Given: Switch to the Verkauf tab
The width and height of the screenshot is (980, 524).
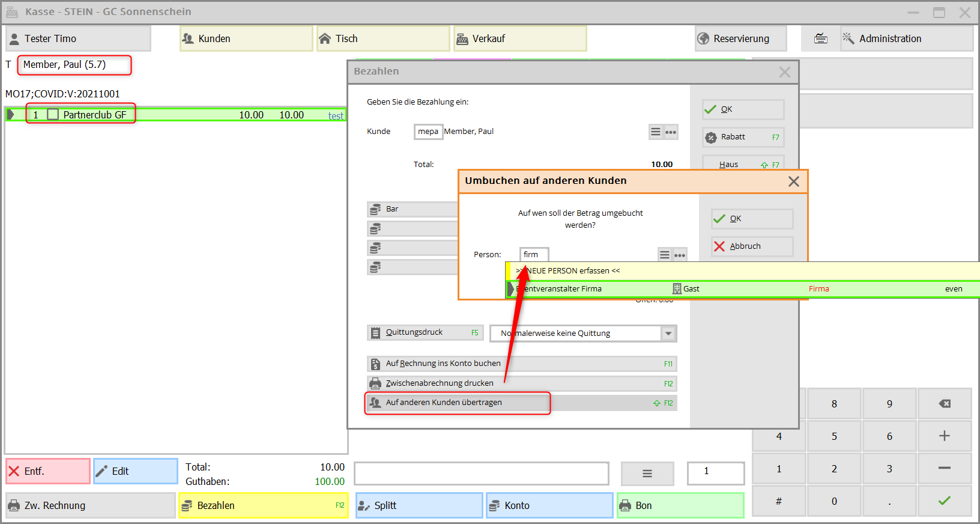Looking at the screenshot, I should tap(519, 38).
